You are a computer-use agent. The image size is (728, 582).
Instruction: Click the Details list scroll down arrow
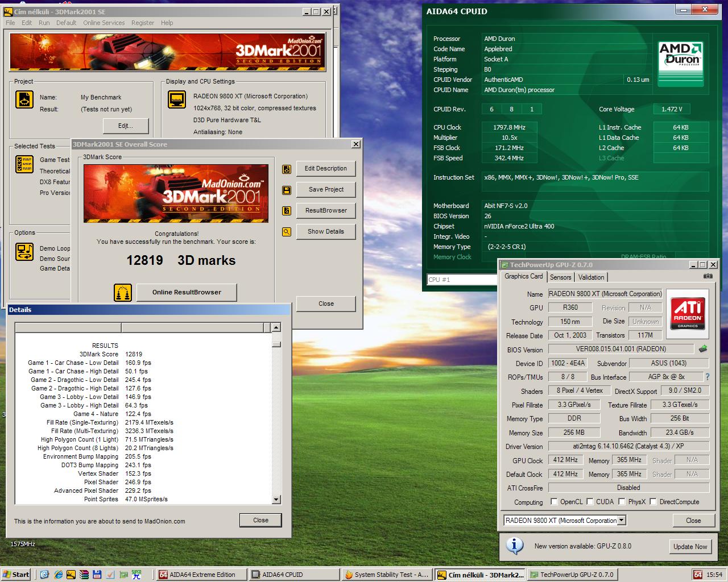[276, 500]
